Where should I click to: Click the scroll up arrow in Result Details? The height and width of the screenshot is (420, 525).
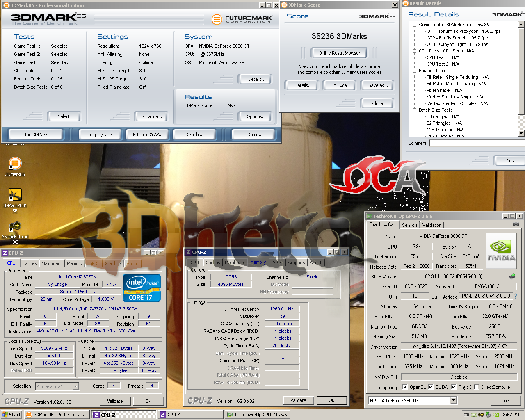pyautogui.click(x=521, y=25)
